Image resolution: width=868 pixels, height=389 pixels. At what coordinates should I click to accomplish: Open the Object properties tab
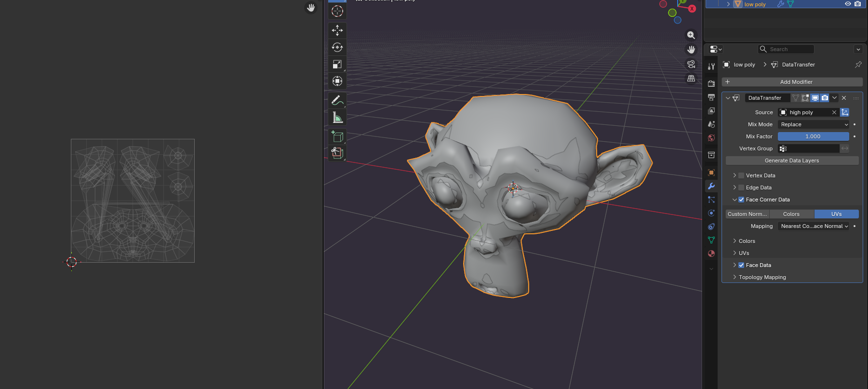click(711, 173)
